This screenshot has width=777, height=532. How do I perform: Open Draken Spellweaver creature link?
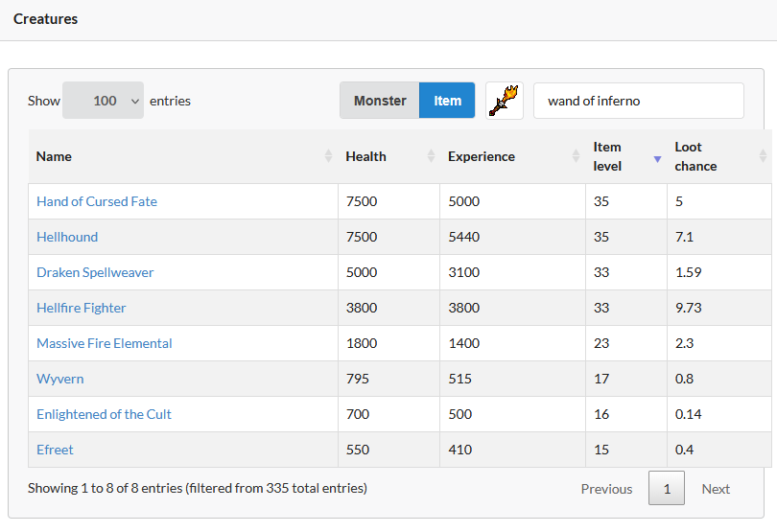click(x=95, y=272)
